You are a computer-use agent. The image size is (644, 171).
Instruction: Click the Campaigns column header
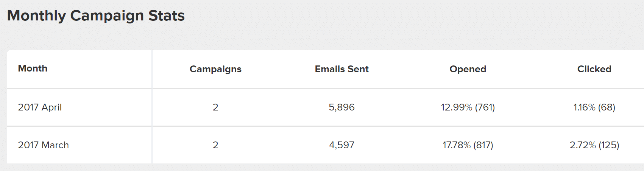point(215,69)
